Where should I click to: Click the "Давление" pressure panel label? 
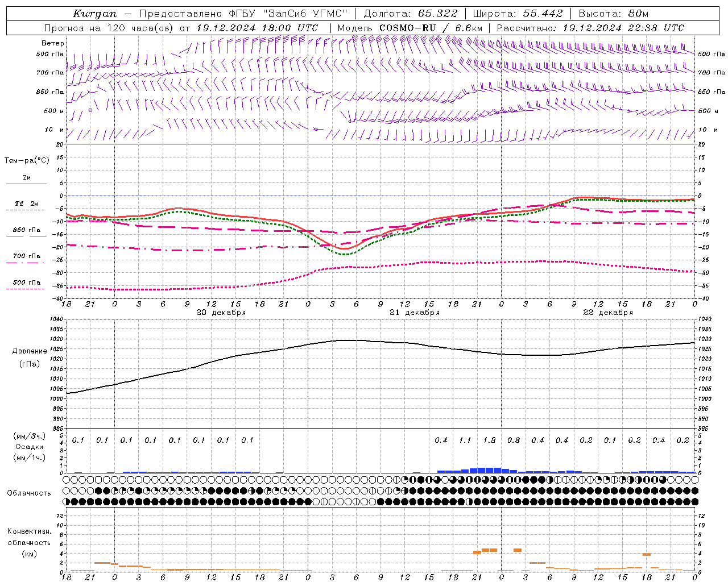30,351
